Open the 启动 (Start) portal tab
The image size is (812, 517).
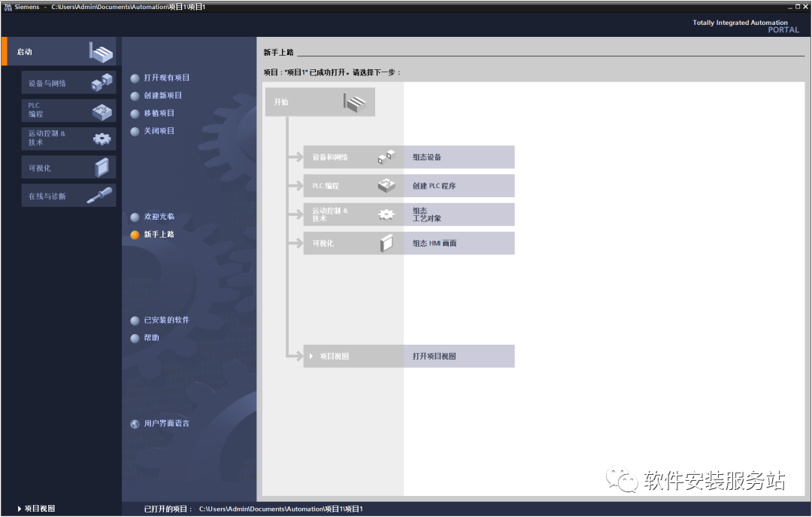pyautogui.click(x=61, y=51)
